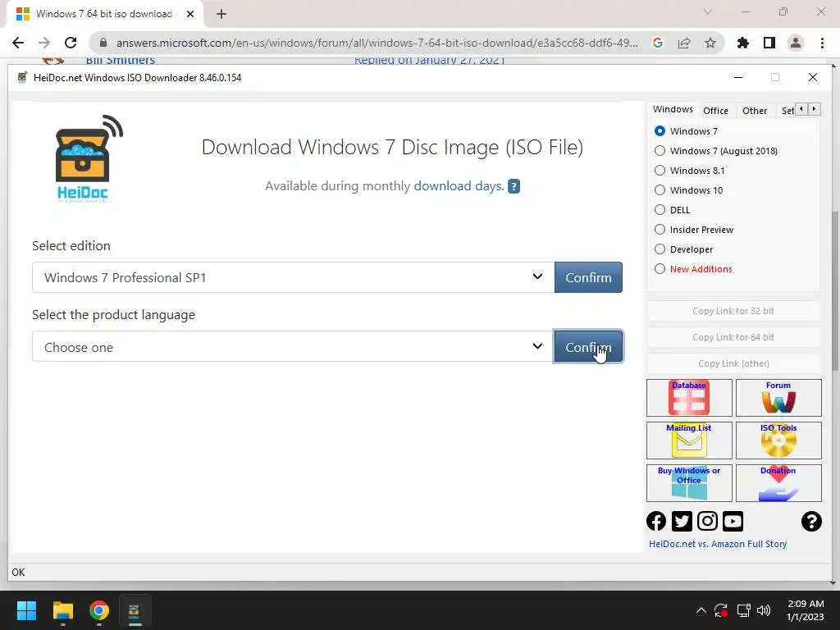Close the Windows 7 64 bit iso tab
This screenshot has height=630, width=840.
click(190, 14)
